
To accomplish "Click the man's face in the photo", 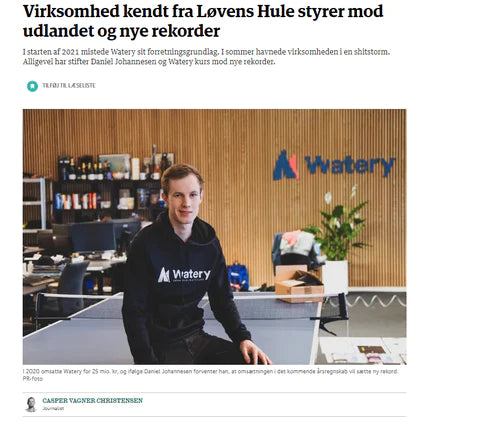I will point(183,199).
